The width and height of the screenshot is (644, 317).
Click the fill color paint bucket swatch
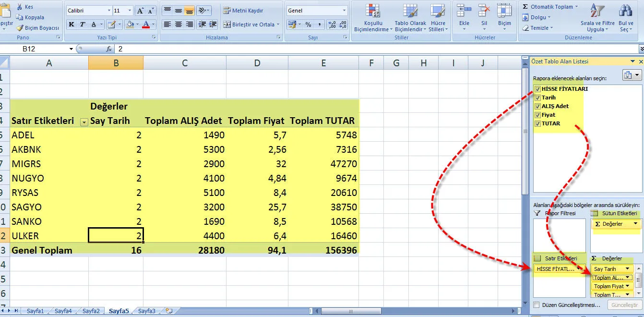(x=130, y=24)
